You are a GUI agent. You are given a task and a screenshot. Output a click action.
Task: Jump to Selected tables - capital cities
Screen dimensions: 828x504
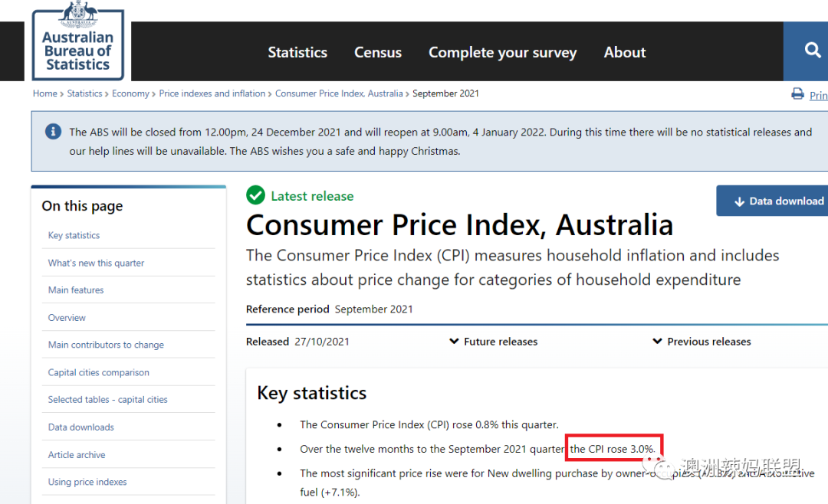(108, 400)
